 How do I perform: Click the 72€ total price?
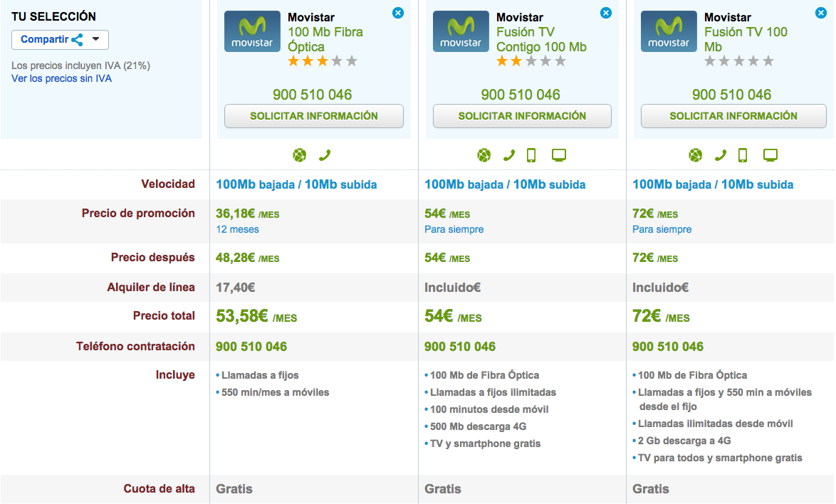tap(661, 317)
